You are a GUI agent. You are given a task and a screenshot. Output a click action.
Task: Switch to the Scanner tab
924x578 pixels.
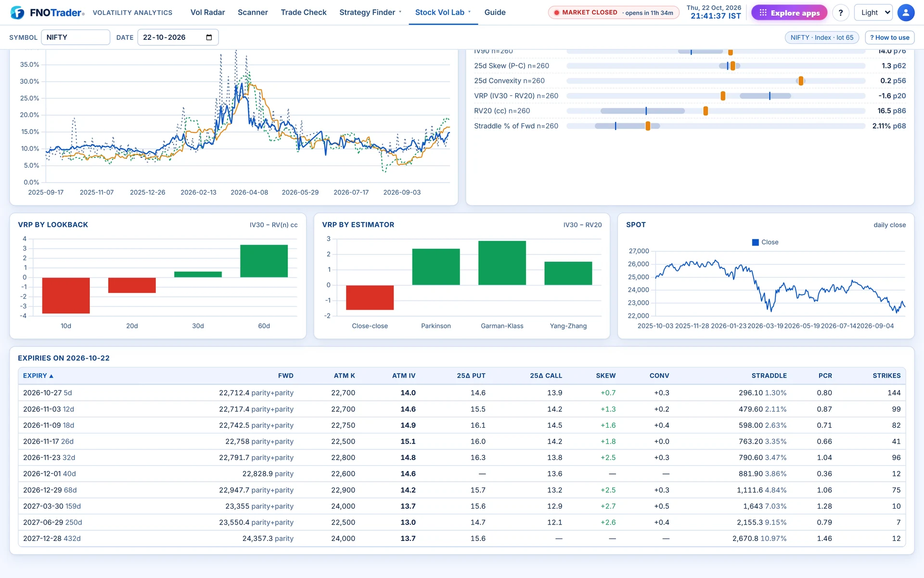(x=253, y=13)
